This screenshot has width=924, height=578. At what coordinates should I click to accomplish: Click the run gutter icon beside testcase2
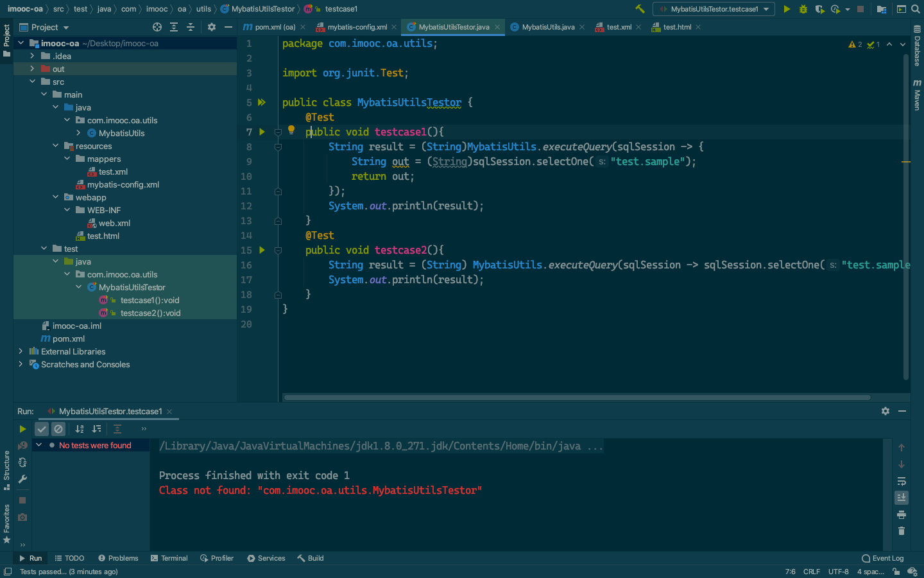click(x=262, y=250)
